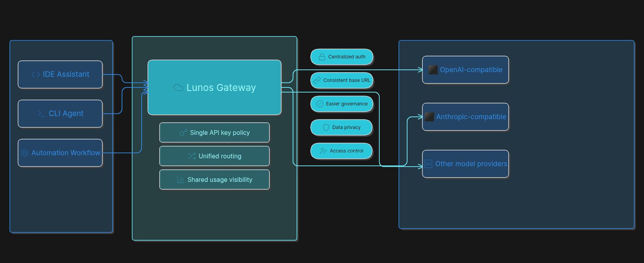Click the Single API key policy text
This screenshot has height=263, width=644.
[220, 133]
